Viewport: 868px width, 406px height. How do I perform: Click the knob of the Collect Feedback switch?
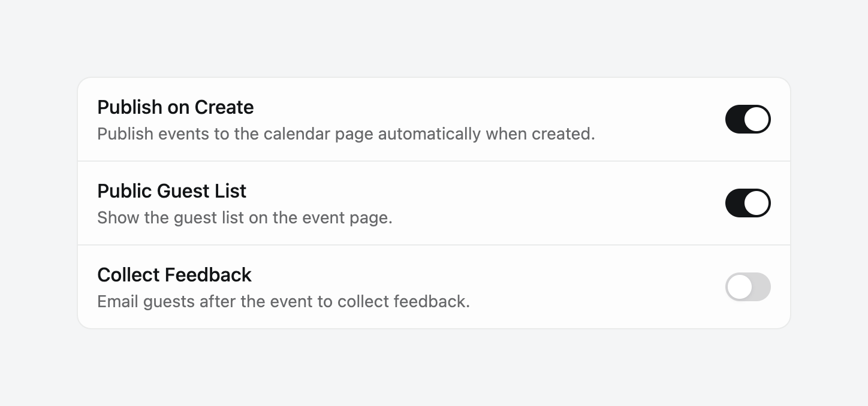(x=739, y=287)
